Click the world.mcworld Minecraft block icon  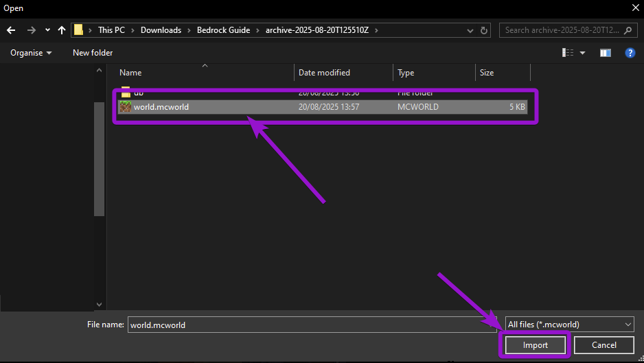(125, 107)
